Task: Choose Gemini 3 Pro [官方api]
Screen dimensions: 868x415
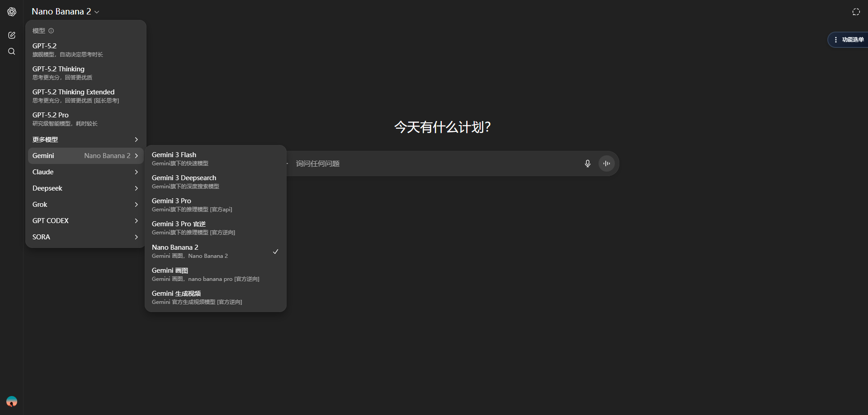Action: click(216, 205)
